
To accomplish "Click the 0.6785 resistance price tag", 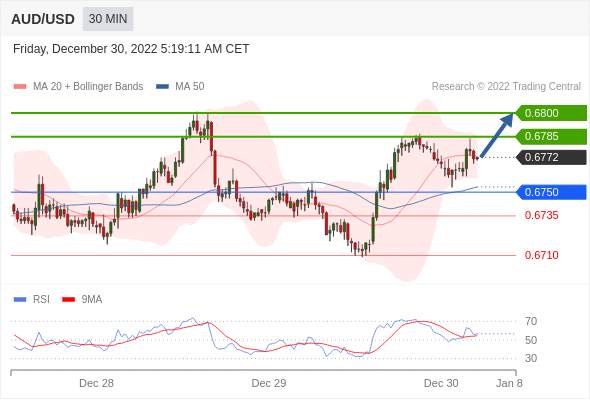I will pos(551,136).
